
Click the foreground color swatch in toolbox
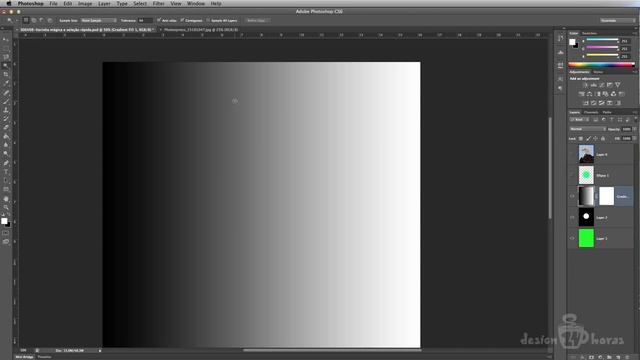point(4,221)
